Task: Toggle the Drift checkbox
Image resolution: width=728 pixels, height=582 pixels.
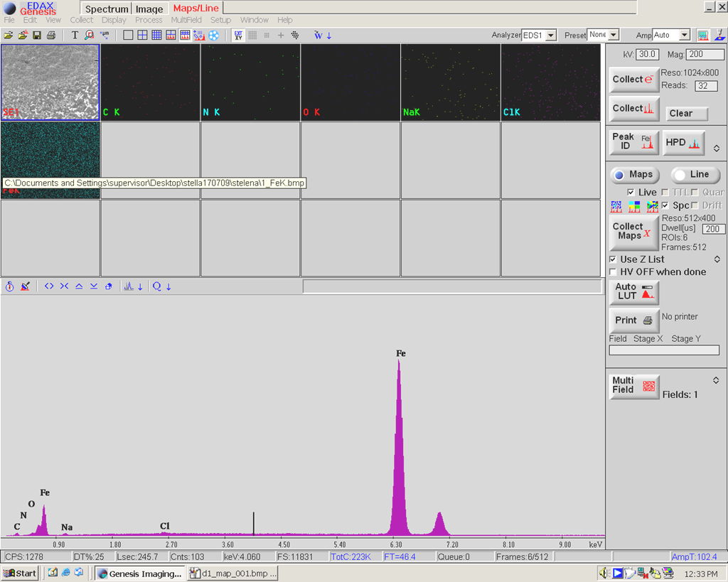Action: pos(695,205)
